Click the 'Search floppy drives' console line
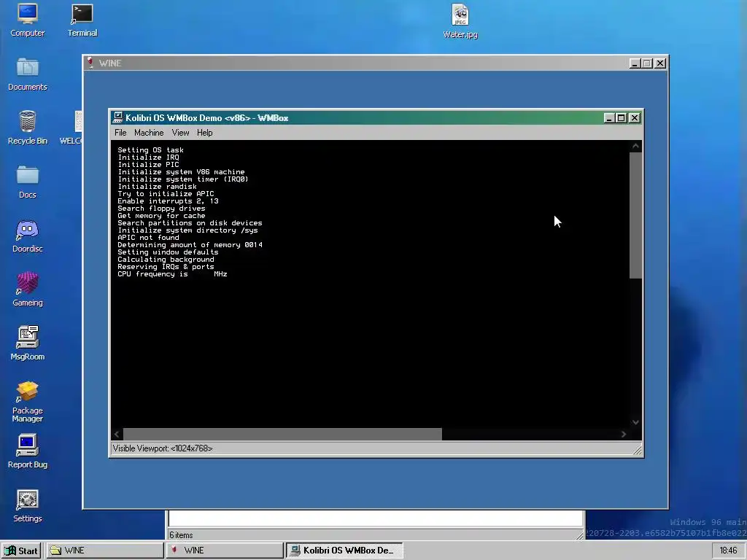This screenshot has height=560, width=747. tap(161, 209)
